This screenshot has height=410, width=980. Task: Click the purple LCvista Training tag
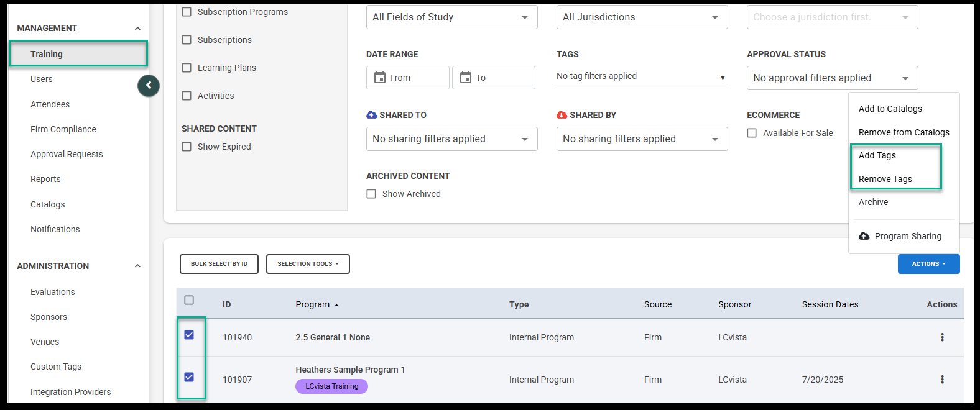331,386
